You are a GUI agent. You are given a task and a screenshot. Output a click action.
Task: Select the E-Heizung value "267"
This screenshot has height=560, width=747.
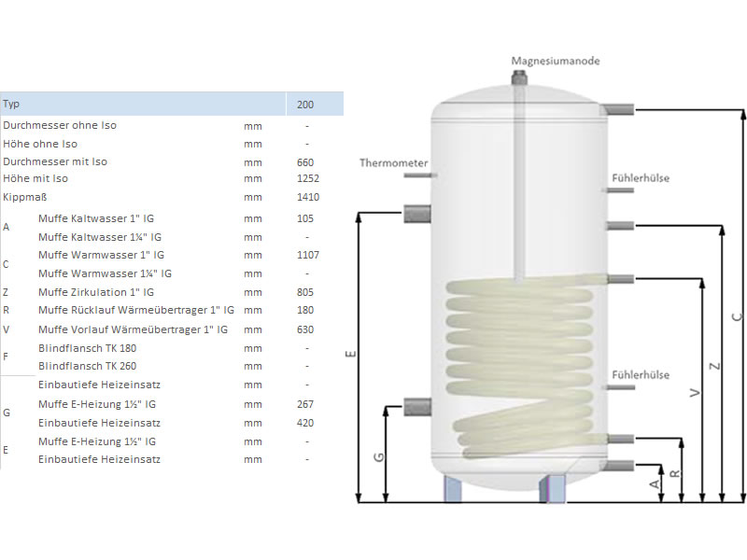(x=305, y=404)
